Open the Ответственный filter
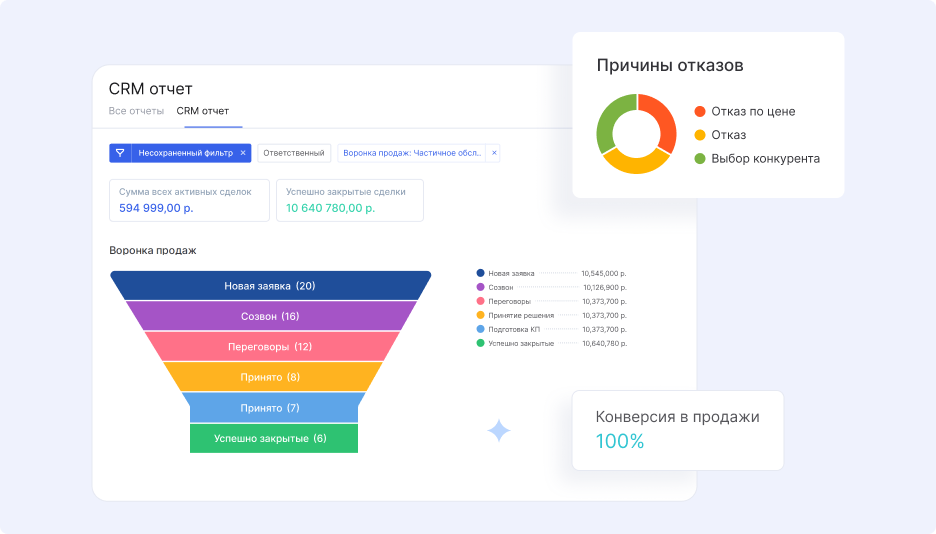The height and width of the screenshot is (534, 936). click(x=293, y=153)
